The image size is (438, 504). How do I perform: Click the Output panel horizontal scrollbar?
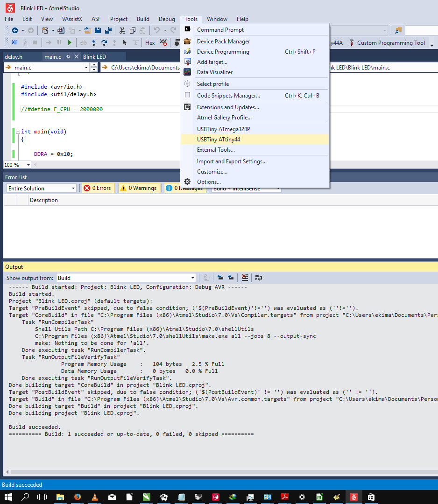(224, 472)
